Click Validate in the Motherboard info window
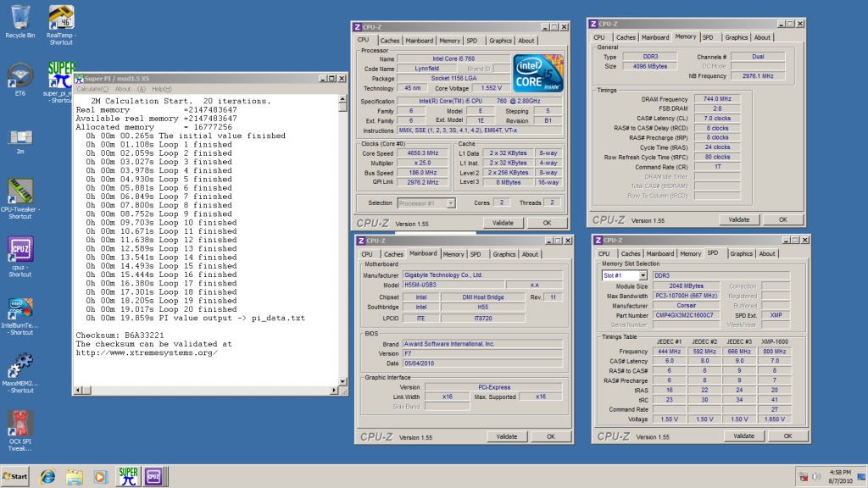The image size is (868, 488). point(507,436)
